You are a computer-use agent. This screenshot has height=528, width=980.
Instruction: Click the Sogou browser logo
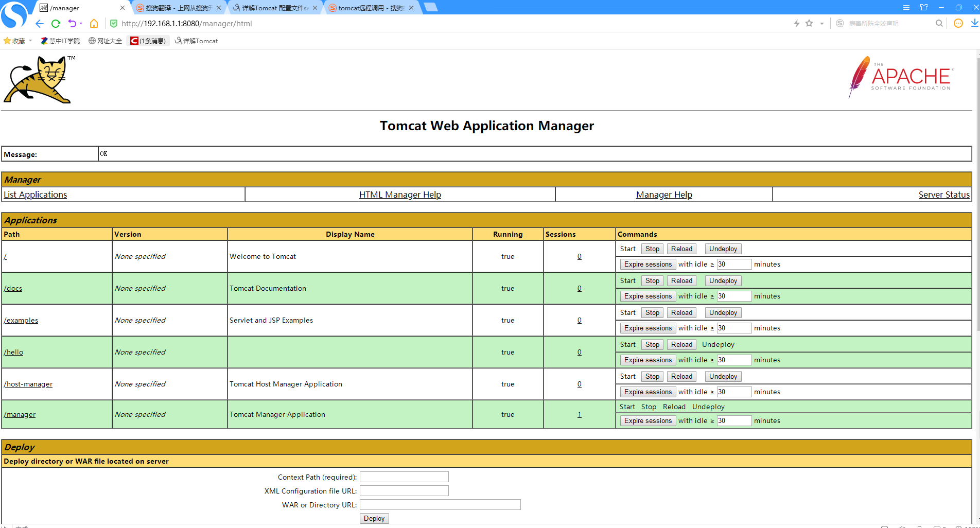[14, 14]
